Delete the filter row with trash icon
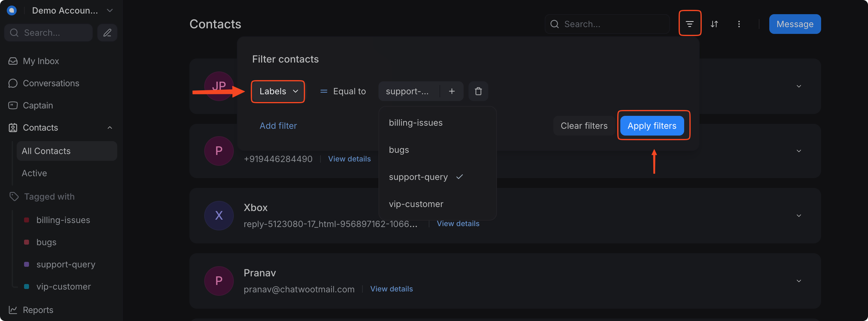 tap(478, 91)
